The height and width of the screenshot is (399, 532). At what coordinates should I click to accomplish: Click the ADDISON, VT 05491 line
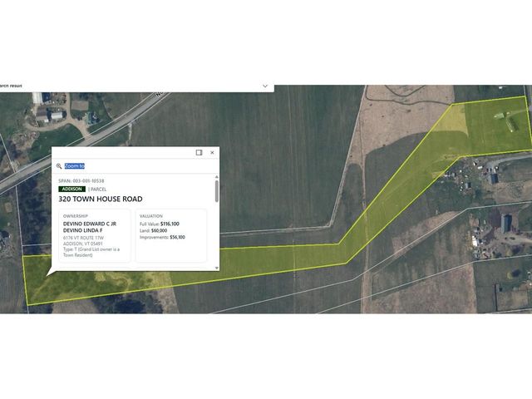click(x=83, y=244)
